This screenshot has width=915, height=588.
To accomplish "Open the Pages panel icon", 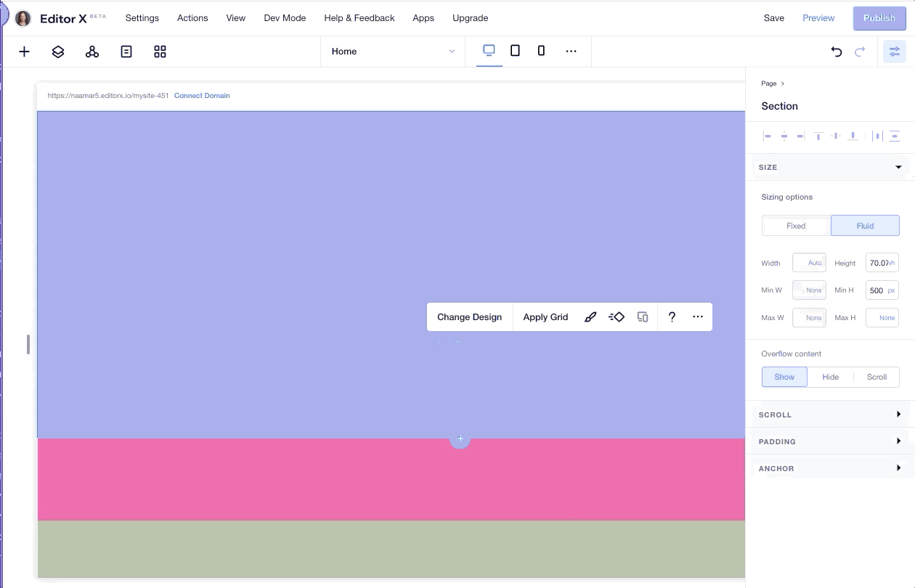I will (x=126, y=52).
